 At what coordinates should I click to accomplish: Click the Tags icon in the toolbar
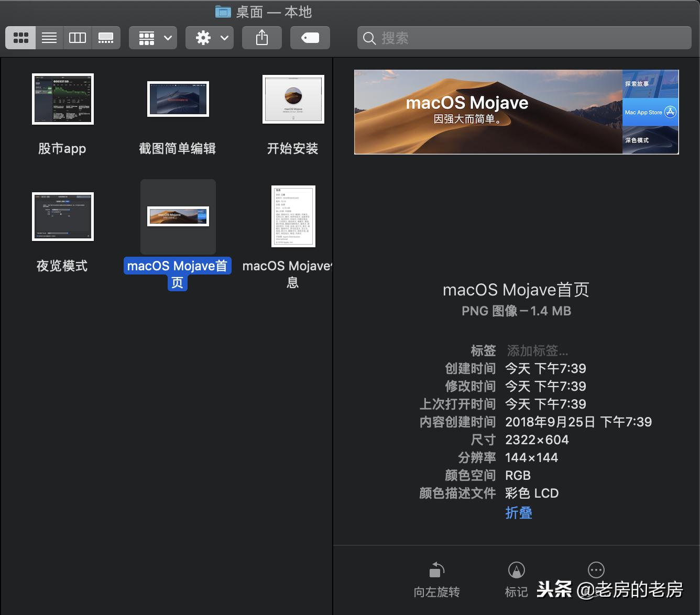tap(310, 37)
